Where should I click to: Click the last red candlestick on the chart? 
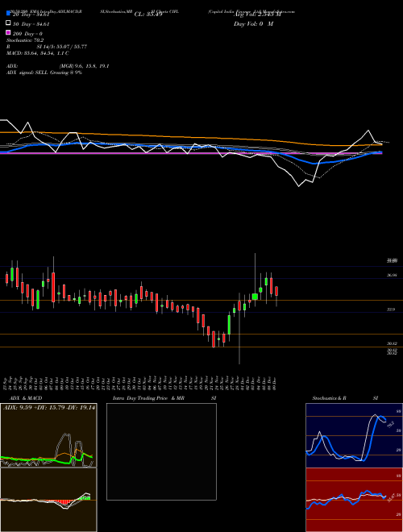point(276,291)
